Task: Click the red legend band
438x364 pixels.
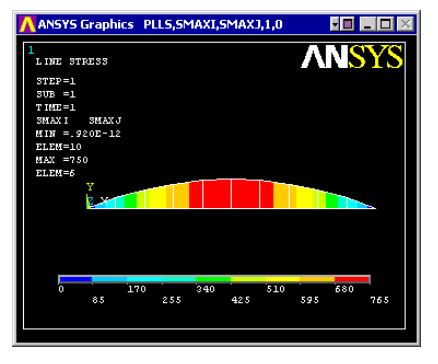Action: pos(352,279)
